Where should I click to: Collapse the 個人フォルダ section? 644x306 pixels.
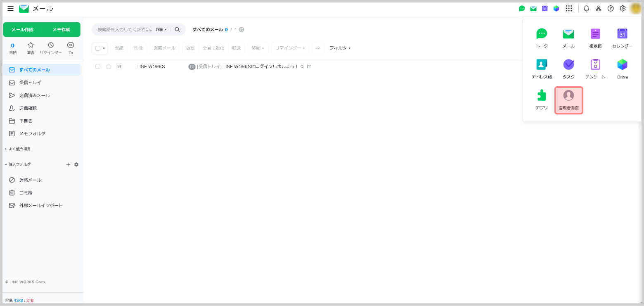(x=18, y=164)
